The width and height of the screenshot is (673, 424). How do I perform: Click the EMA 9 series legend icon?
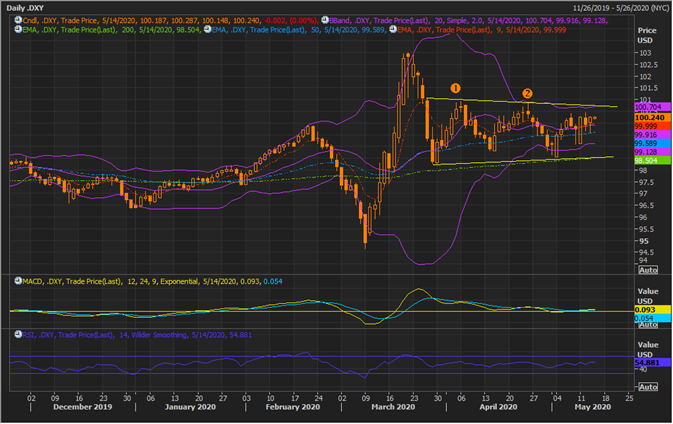393,29
